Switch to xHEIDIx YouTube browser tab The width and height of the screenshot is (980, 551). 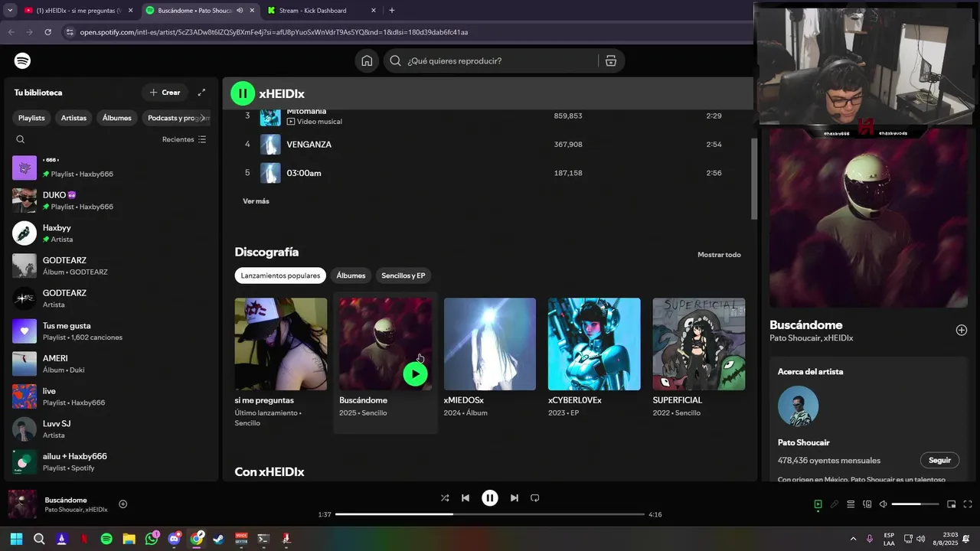coord(78,11)
